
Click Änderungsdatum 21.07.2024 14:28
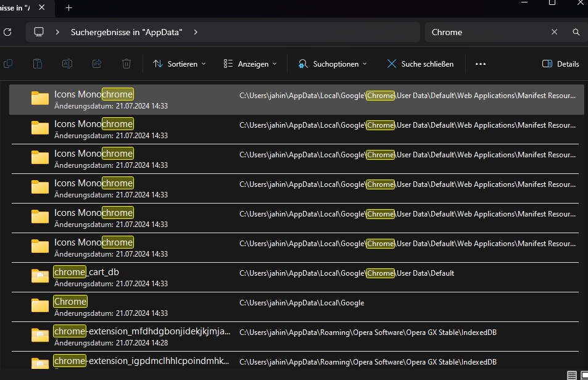[x=111, y=343]
